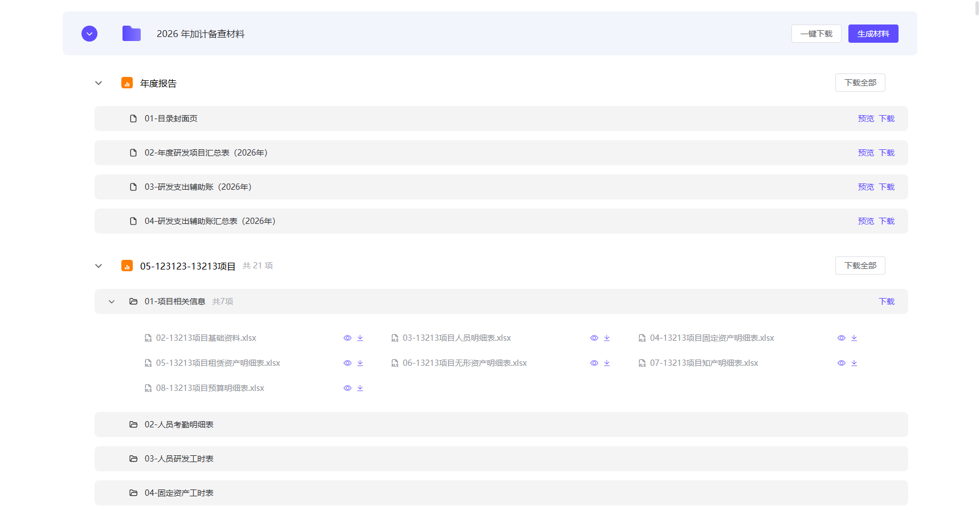This screenshot has height=506, width=980.
Task: Preview 04-研发支出辅助账汇总表（2026年）
Action: pyautogui.click(x=865, y=221)
